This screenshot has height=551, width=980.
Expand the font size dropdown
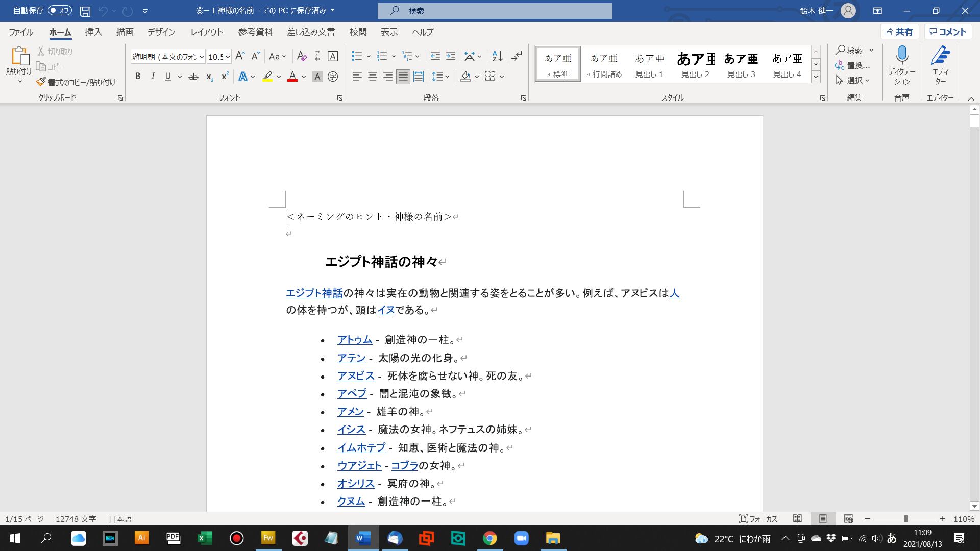click(x=228, y=57)
